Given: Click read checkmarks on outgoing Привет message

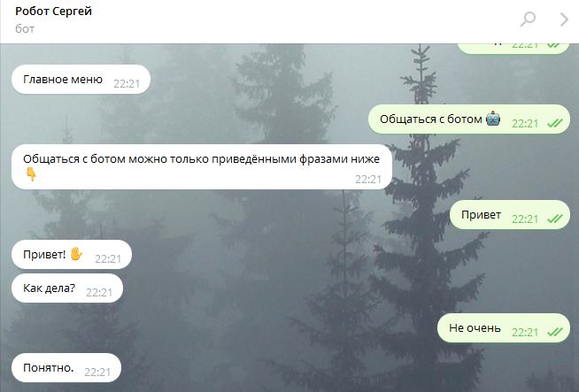Looking at the screenshot, I should [x=554, y=219].
